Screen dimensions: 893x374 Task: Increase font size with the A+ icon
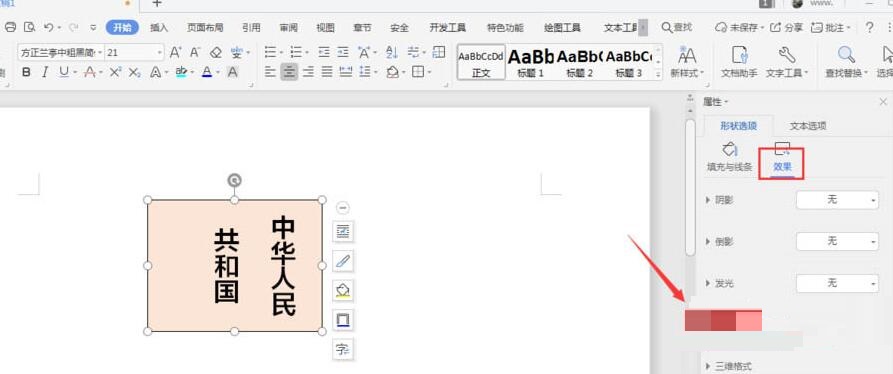pyautogui.click(x=175, y=53)
